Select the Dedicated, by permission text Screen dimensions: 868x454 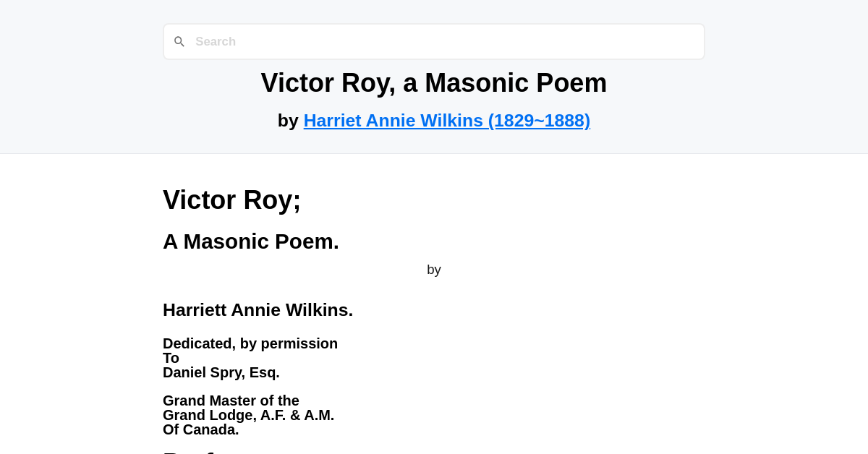[x=250, y=343]
